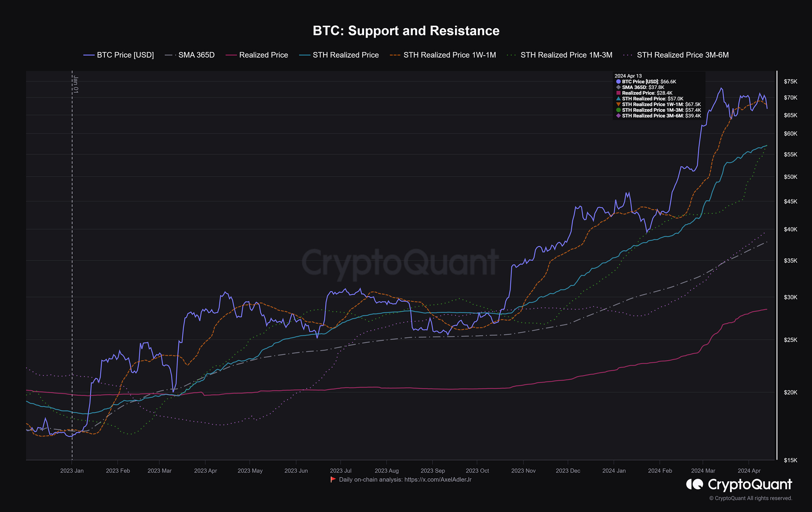Toggle the STH Realized Price legend entry
812x512 pixels.
click(x=339, y=55)
